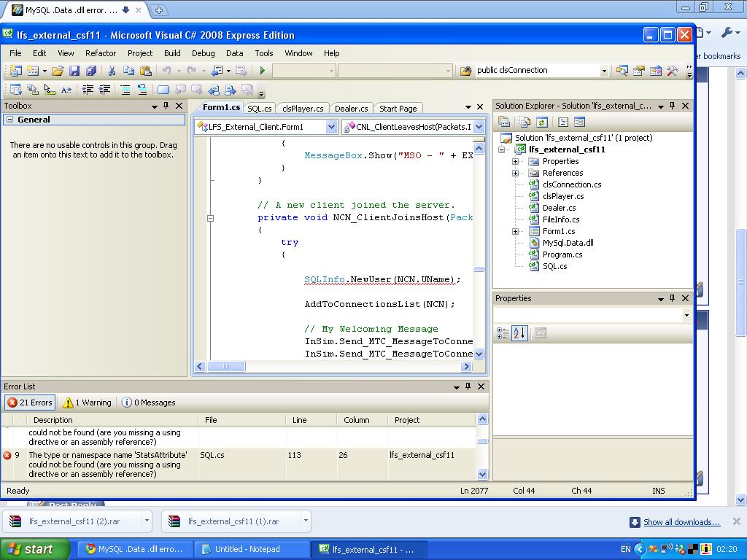Open lfs_external_csf11 (2).rar download
The height and width of the screenshot is (560, 747).
coord(74,521)
